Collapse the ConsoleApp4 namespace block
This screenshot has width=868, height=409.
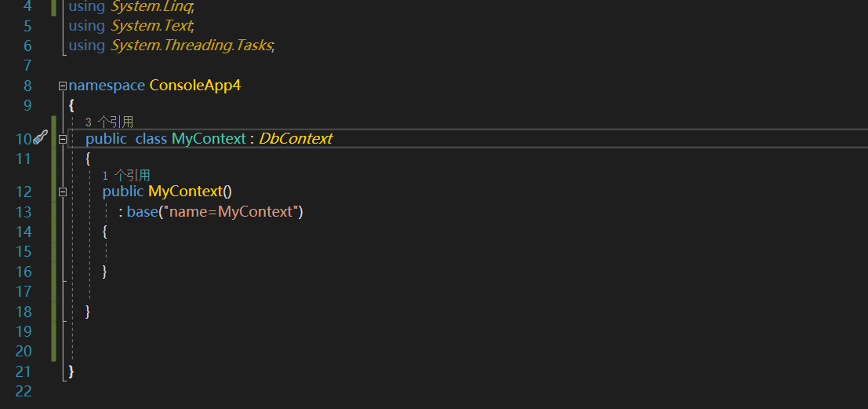[63, 86]
